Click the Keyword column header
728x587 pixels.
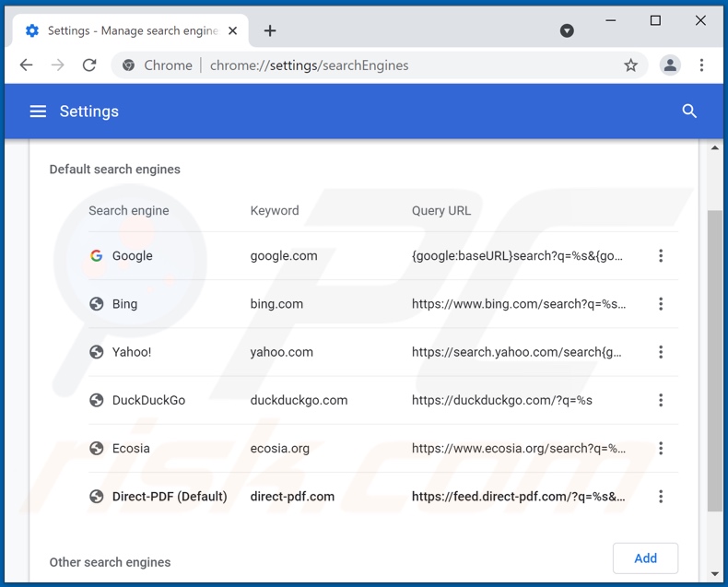pyautogui.click(x=275, y=211)
